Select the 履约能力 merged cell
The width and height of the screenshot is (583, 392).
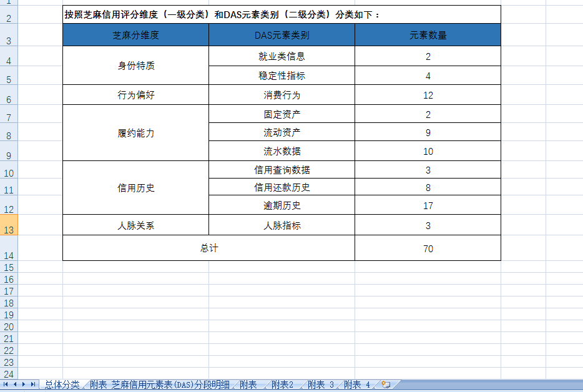[x=135, y=133]
